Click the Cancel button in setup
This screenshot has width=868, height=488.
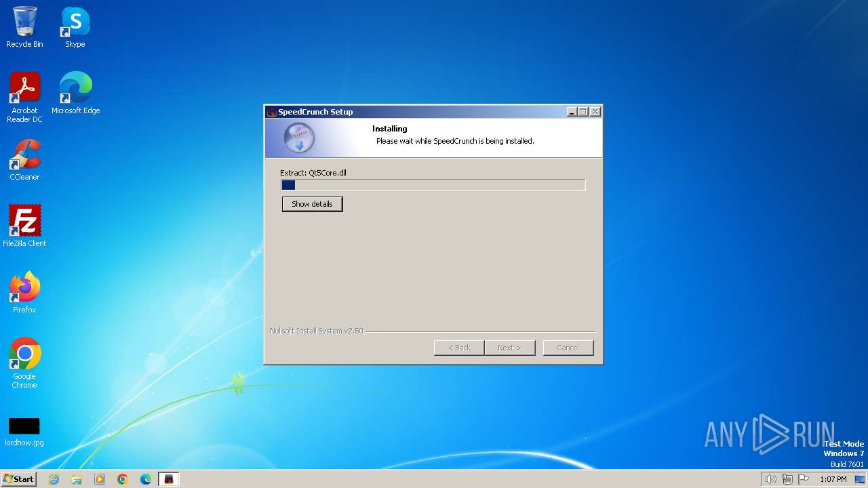568,348
